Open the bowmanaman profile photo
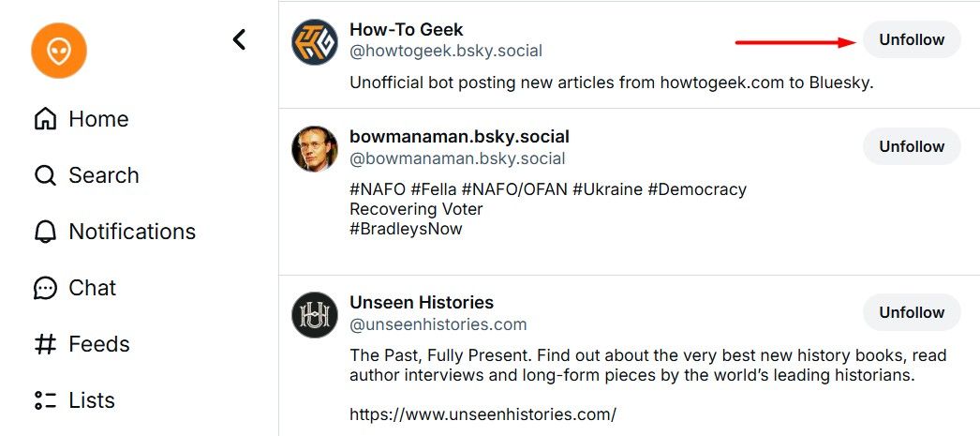This screenshot has width=980, height=436. [315, 148]
